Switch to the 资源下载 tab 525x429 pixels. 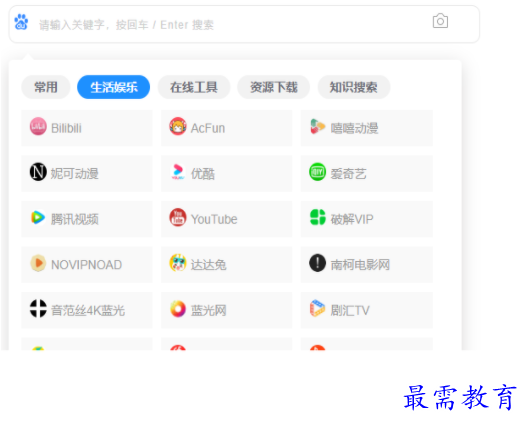tap(274, 87)
